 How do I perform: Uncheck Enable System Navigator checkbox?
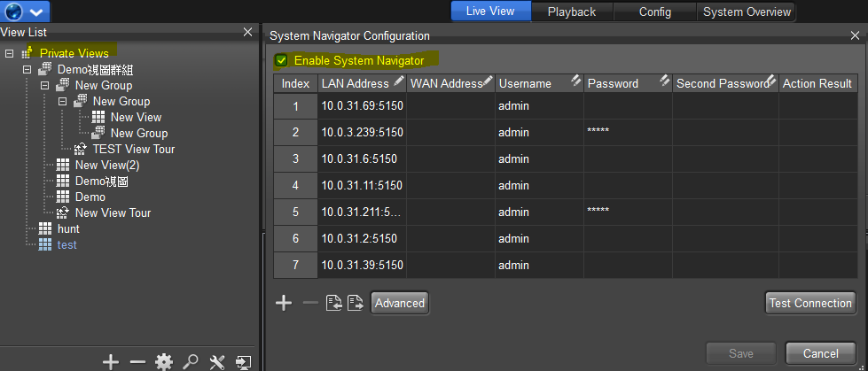click(x=281, y=60)
